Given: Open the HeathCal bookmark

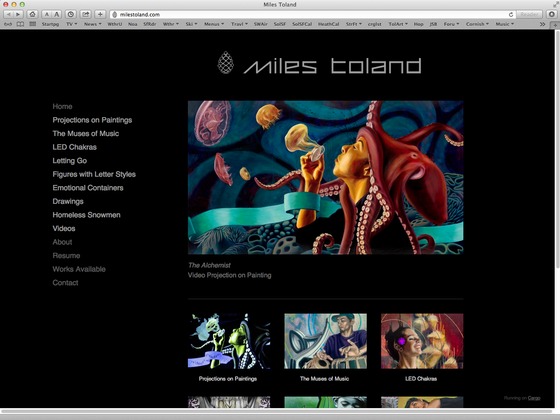Looking at the screenshot, I should (x=328, y=24).
